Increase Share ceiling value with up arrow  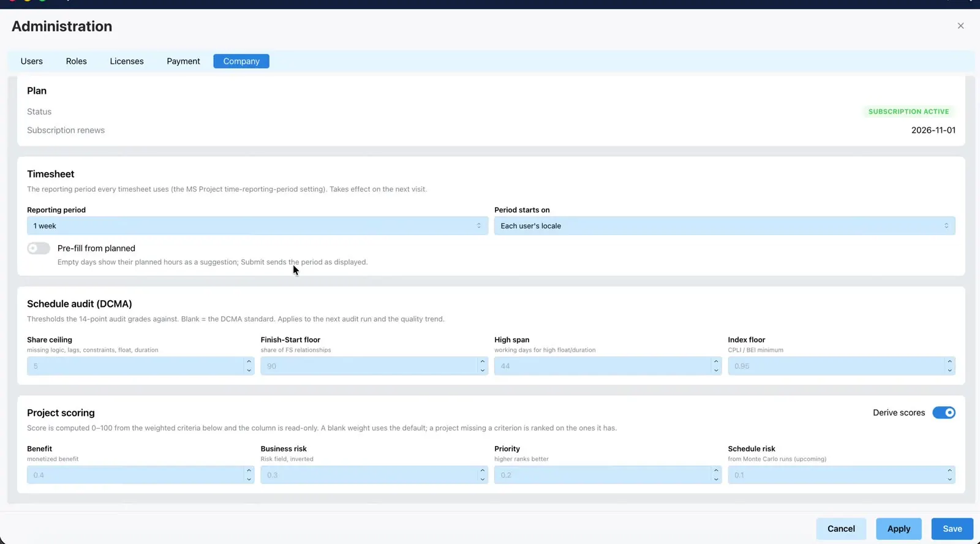[x=249, y=361]
